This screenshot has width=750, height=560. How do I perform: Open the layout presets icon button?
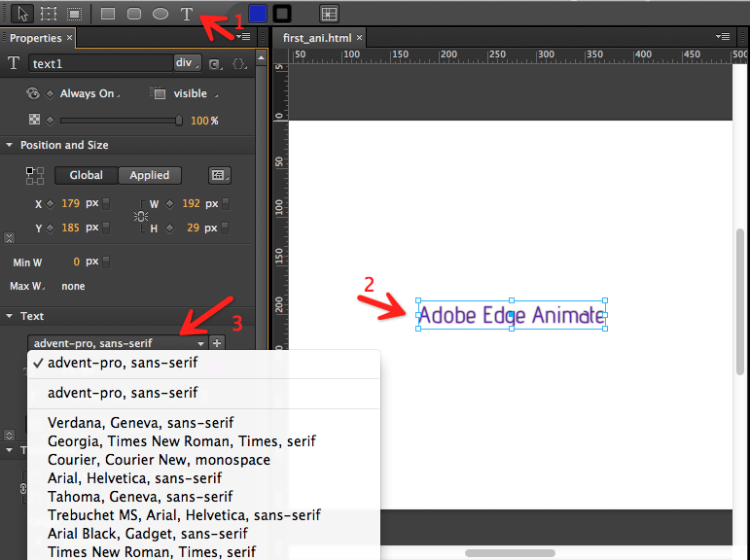pyautogui.click(x=220, y=175)
